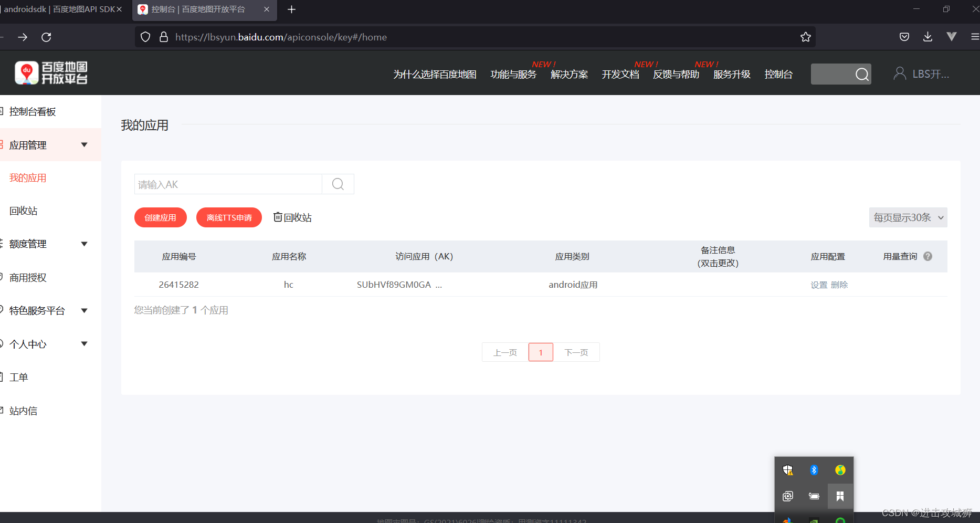Select 控制台看板 in sidebar
This screenshot has width=980, height=523.
click(33, 111)
